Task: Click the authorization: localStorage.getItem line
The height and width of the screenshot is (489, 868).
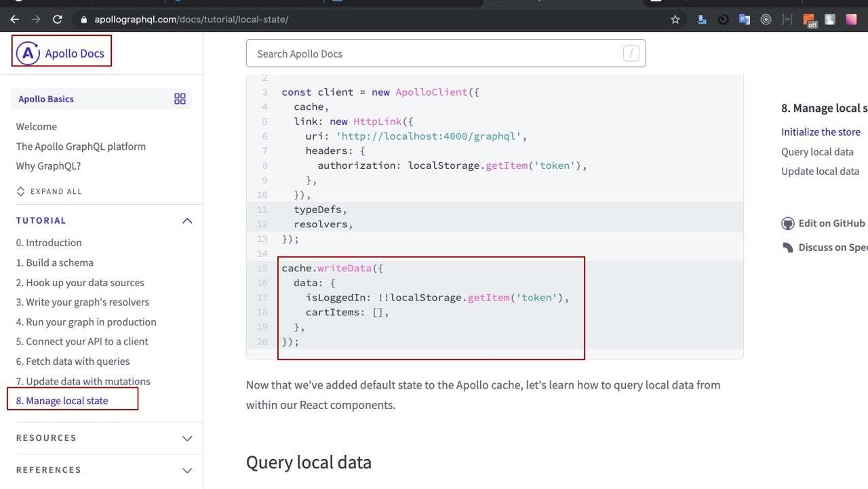Action: point(452,165)
